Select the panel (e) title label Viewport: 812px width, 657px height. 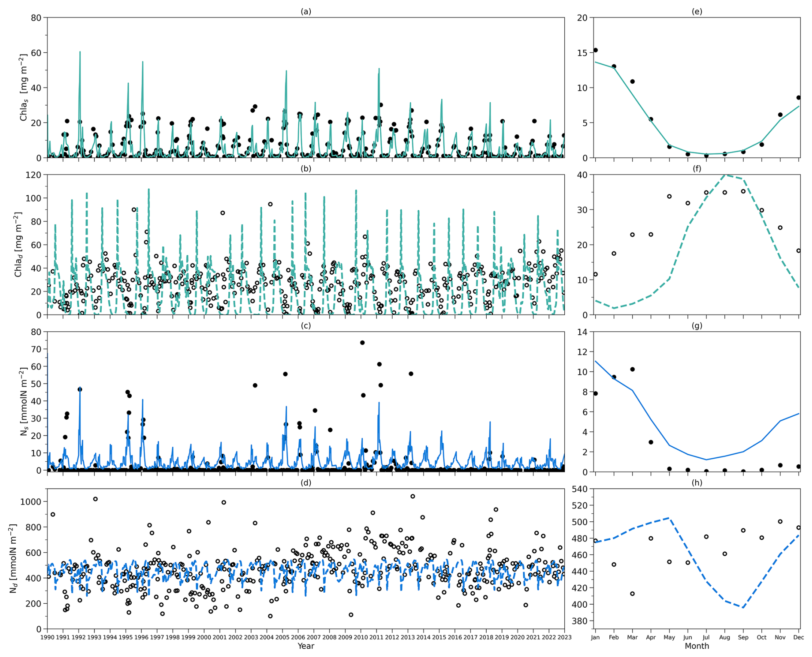(697, 12)
